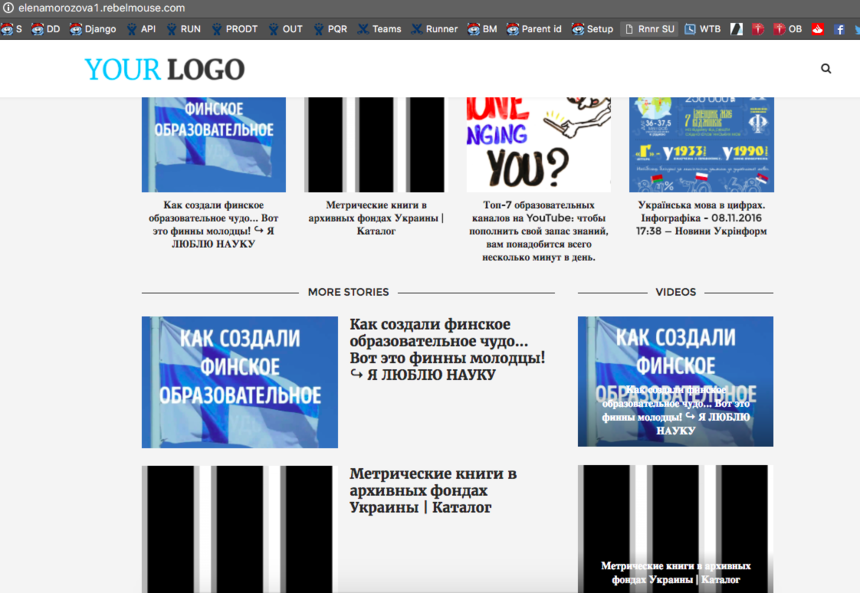Click the search magnifier icon in header
860x593 pixels.
pos(826,69)
